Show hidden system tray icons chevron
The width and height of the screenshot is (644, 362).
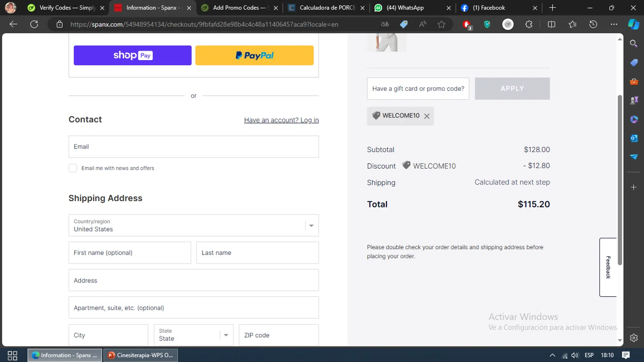tap(553, 355)
